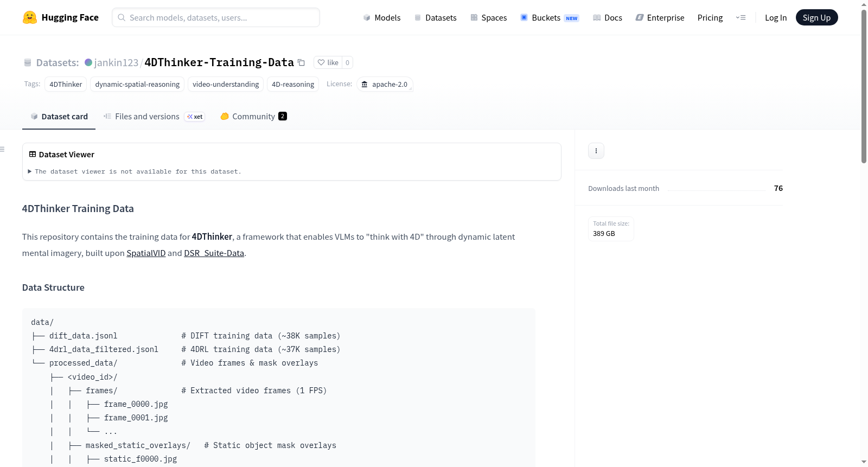The height and width of the screenshot is (467, 868).
Task: Go to Datasets in navigation
Action: tap(435, 18)
